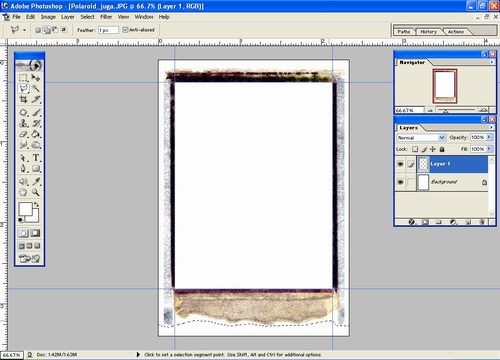Screen dimensions: 500x360
Task: Select the Zoom tool
Action: click(36, 192)
